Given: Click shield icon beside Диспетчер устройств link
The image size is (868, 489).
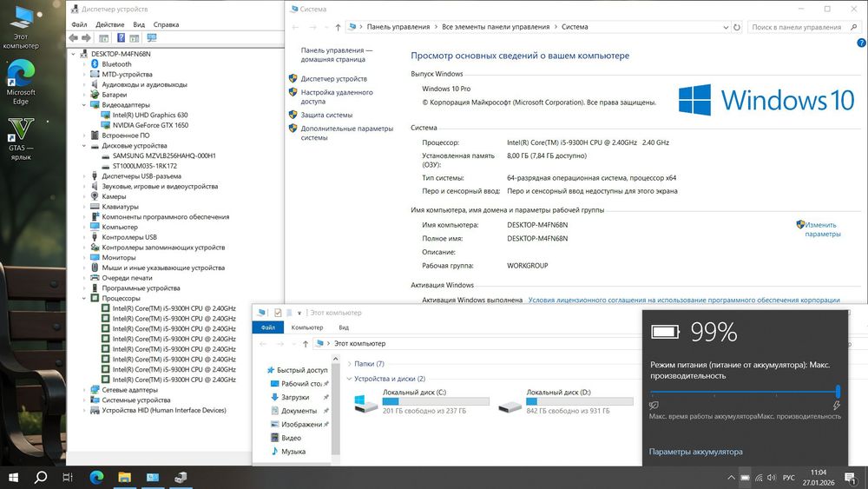Looking at the screenshot, I should [293, 78].
